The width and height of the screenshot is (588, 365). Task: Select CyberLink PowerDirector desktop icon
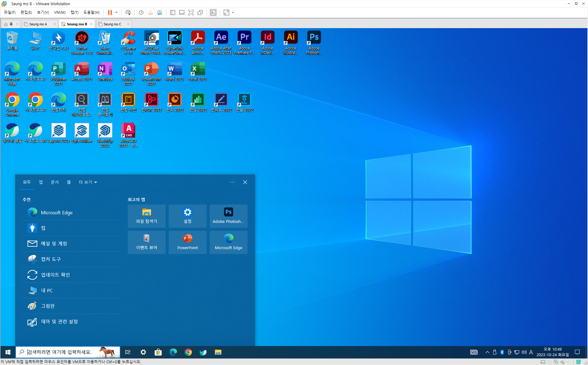(175, 42)
